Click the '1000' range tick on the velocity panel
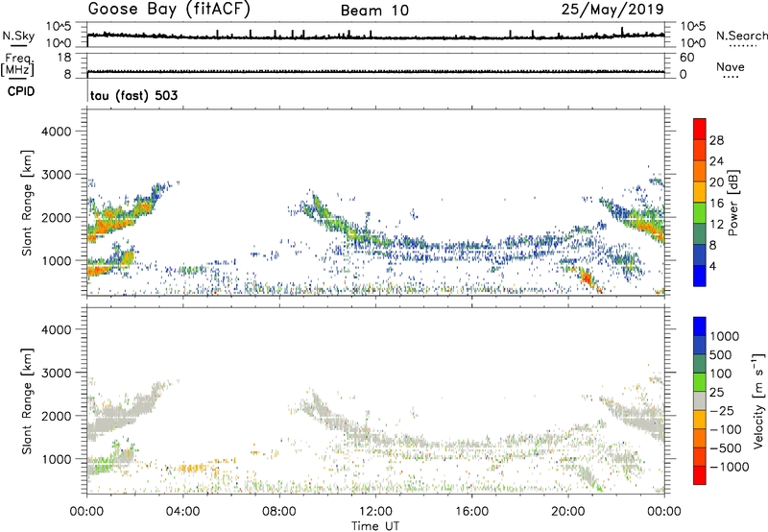768x532 pixels. coord(56,459)
